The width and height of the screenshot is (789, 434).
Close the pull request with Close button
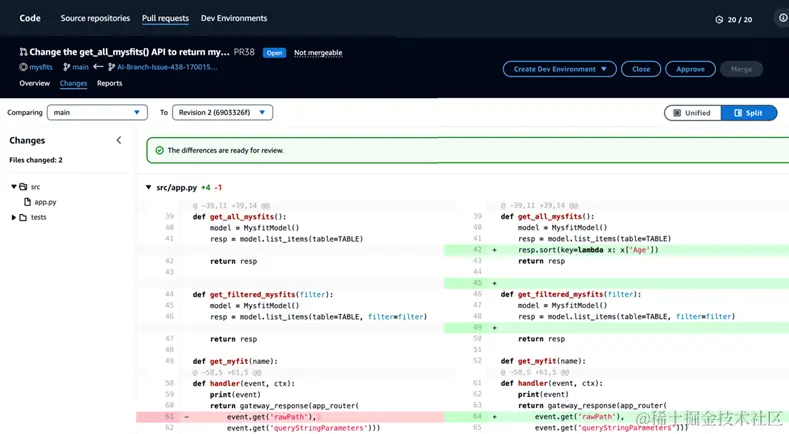pos(641,69)
